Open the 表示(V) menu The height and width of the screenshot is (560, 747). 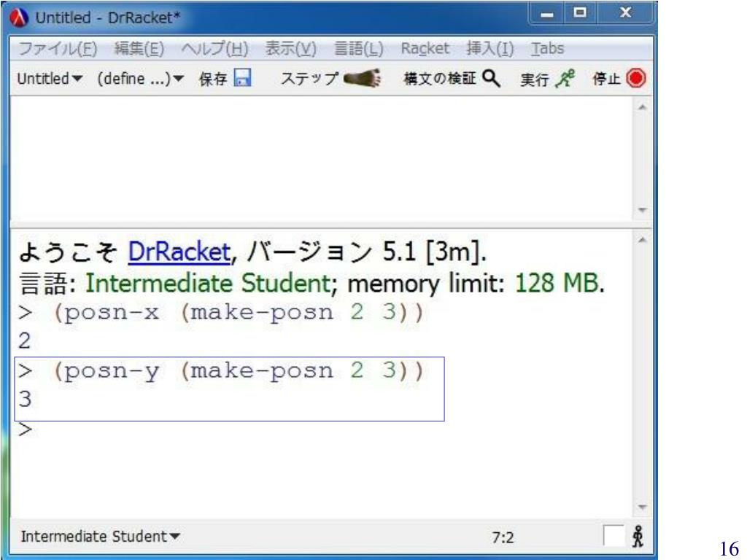[290, 49]
